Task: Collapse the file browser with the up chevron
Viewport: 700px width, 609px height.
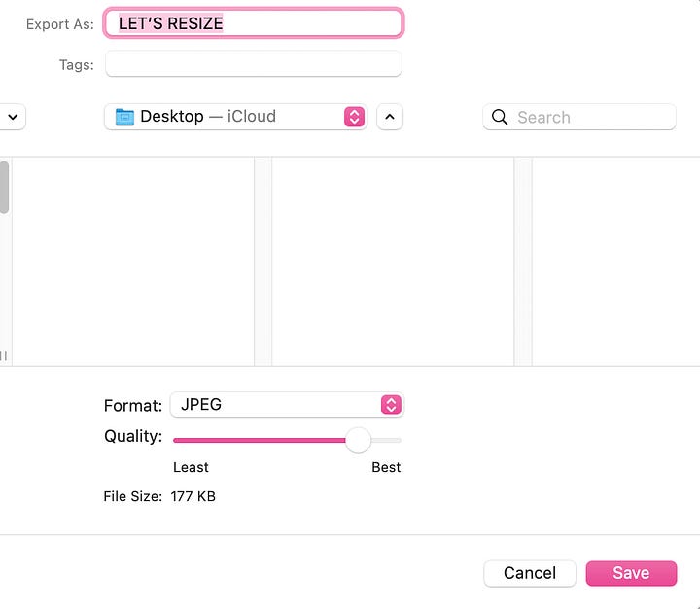Action: (390, 117)
